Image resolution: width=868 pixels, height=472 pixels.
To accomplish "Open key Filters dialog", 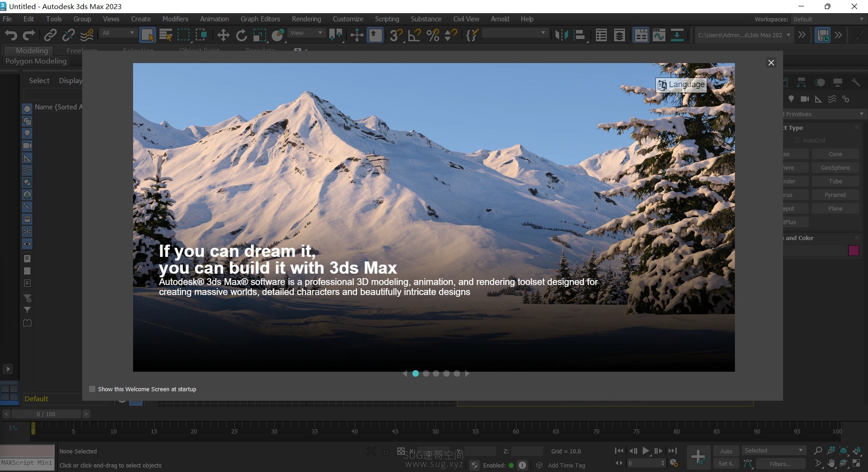I will 780,464.
